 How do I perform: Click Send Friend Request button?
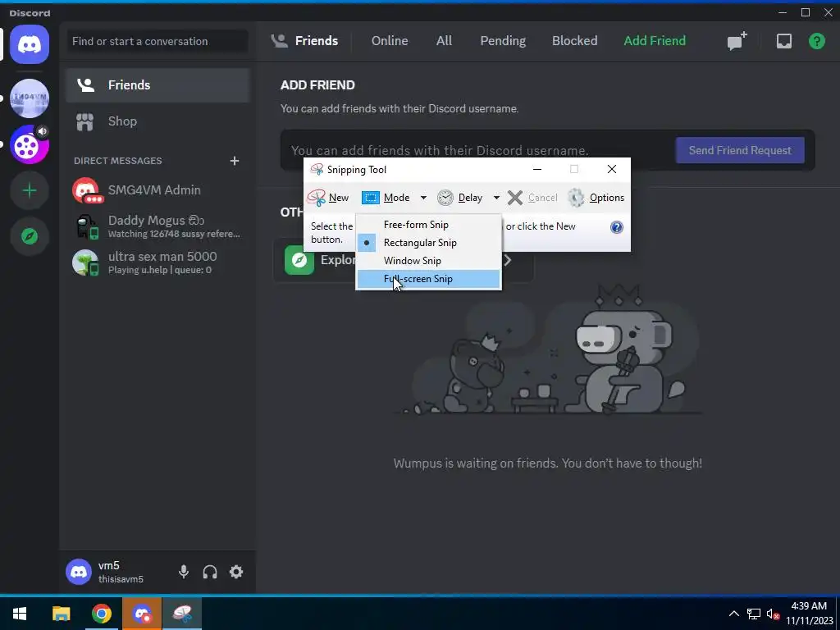(740, 151)
